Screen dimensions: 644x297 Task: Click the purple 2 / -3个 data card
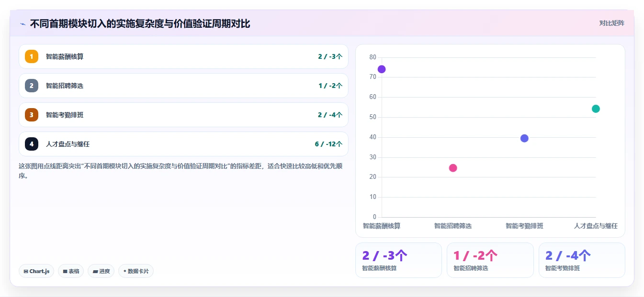[398, 260]
